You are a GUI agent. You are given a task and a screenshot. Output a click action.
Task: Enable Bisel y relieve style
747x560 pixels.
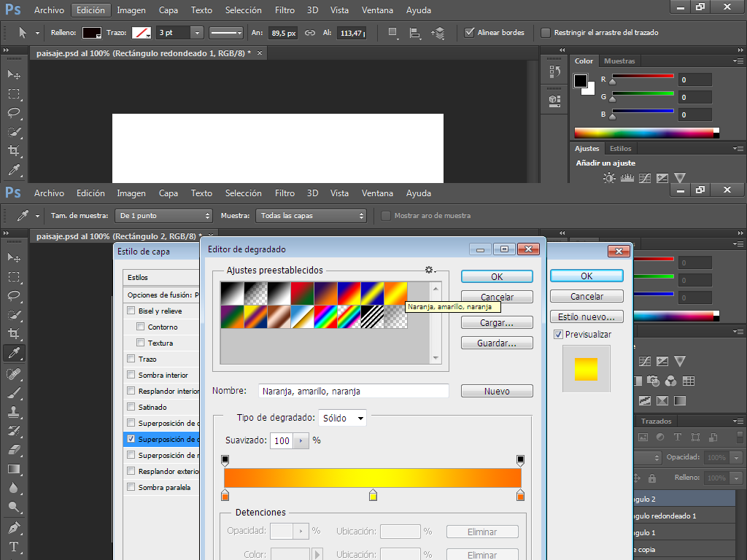131,311
